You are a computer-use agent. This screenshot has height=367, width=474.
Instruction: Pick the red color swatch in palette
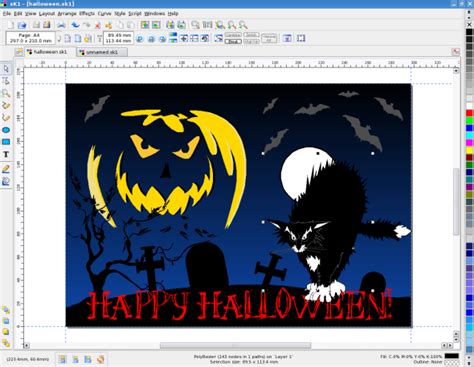coord(469,113)
